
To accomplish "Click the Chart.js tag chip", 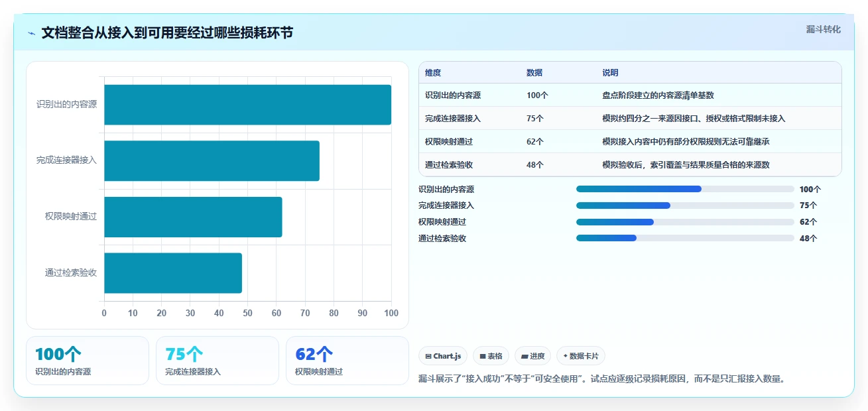I will (x=442, y=356).
